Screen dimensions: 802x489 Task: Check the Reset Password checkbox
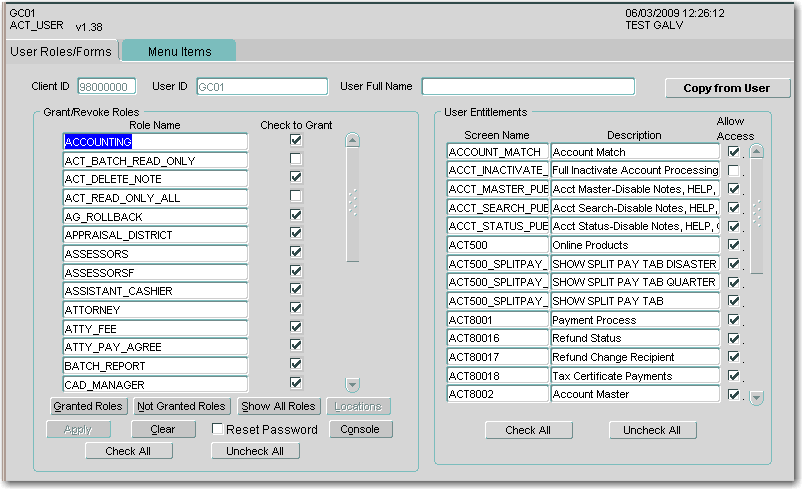tap(217, 429)
